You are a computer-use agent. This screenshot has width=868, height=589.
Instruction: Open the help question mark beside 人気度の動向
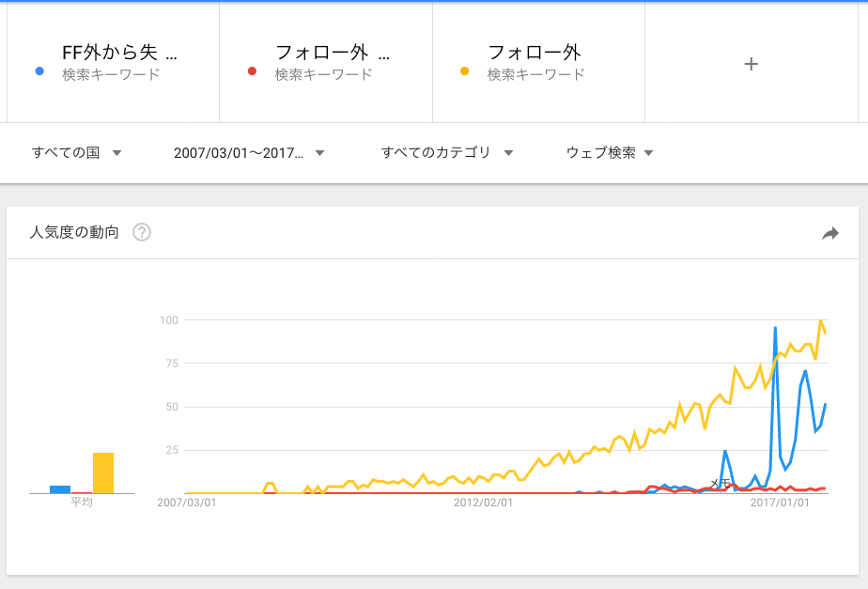click(x=142, y=232)
